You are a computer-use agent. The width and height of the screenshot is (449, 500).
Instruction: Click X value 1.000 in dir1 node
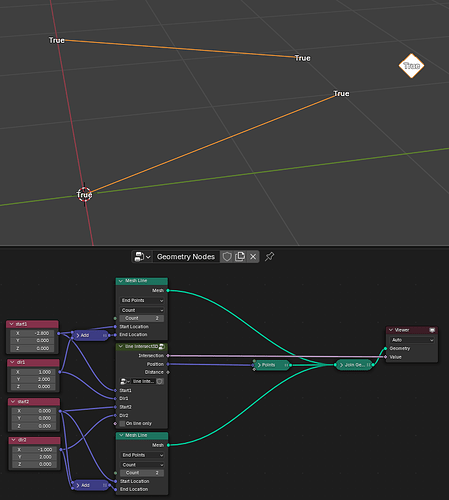[33, 372]
